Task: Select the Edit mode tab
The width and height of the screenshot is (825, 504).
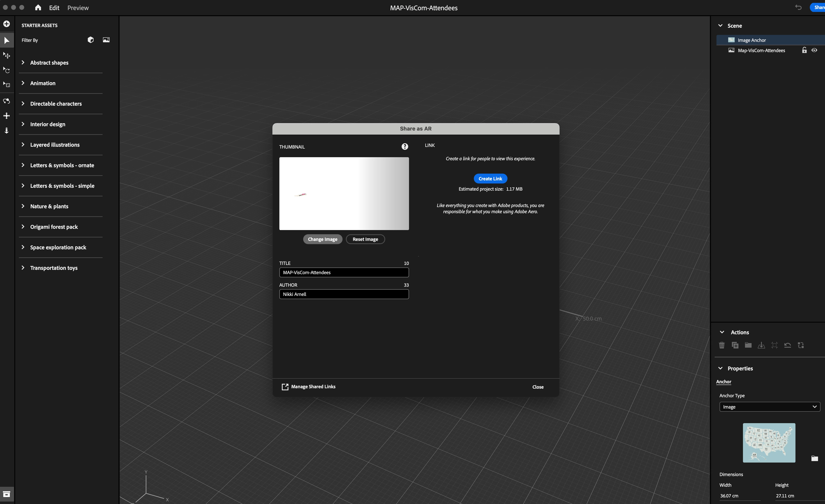Action: click(54, 8)
